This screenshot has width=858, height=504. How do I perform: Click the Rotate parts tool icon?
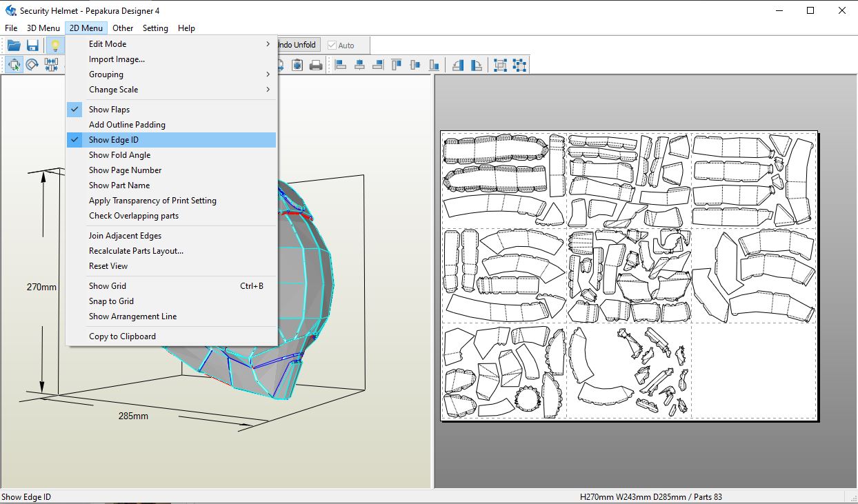pos(32,65)
